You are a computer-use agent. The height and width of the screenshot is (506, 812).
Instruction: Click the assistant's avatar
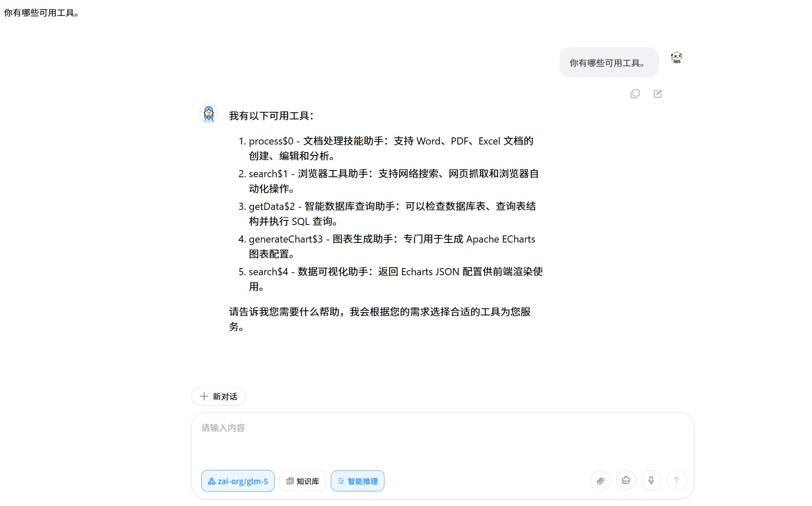pos(208,113)
